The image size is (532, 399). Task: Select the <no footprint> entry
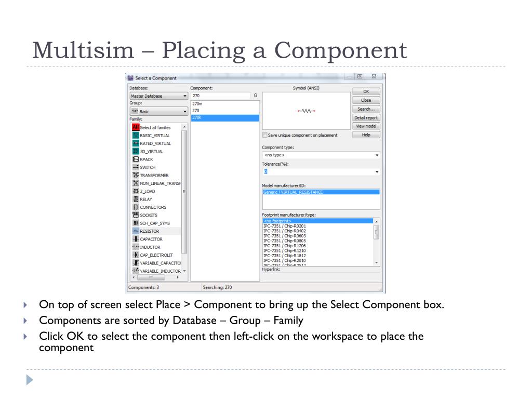(x=318, y=221)
